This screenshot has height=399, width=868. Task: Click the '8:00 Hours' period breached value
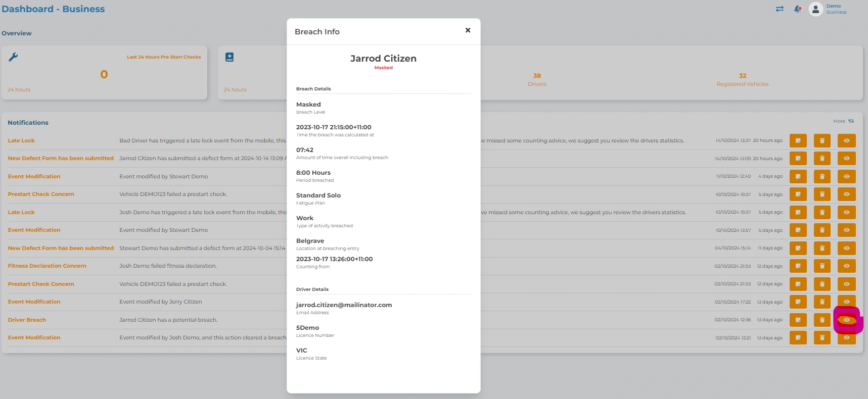tap(313, 173)
